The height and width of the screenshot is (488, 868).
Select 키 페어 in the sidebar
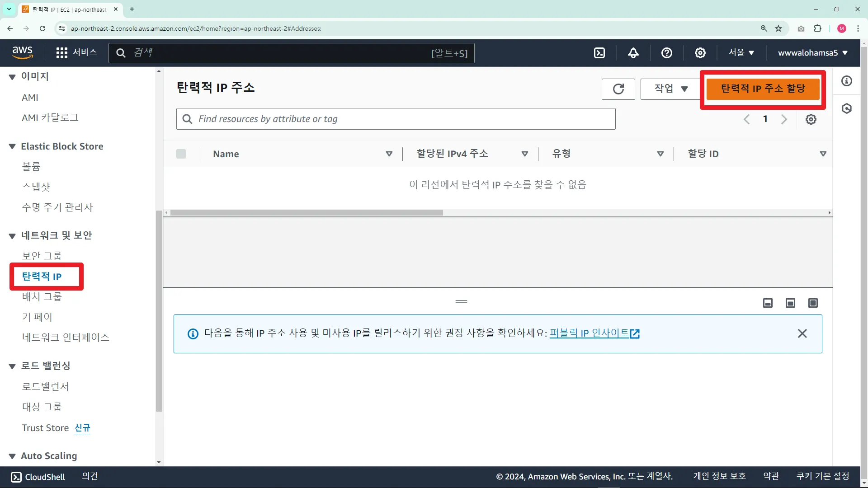[x=37, y=317]
